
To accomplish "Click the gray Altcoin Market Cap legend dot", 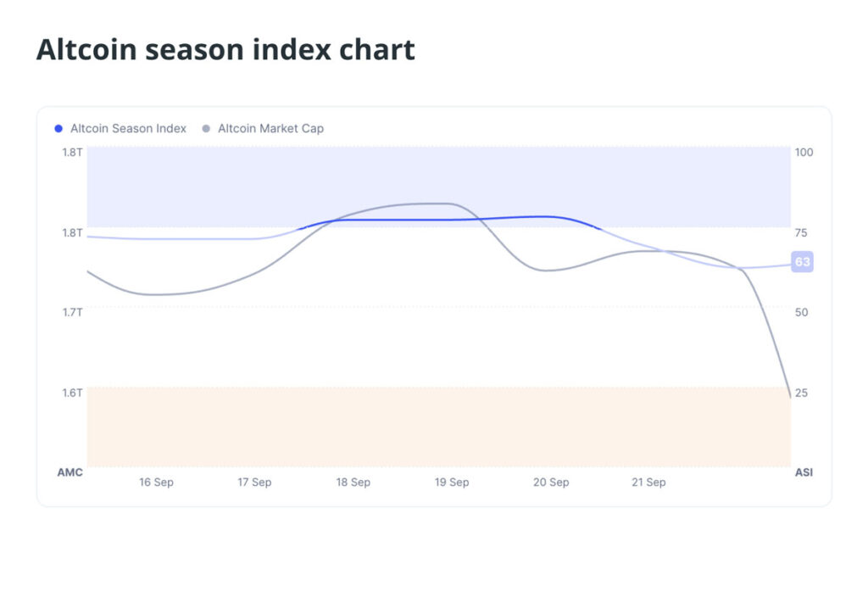I will (206, 129).
